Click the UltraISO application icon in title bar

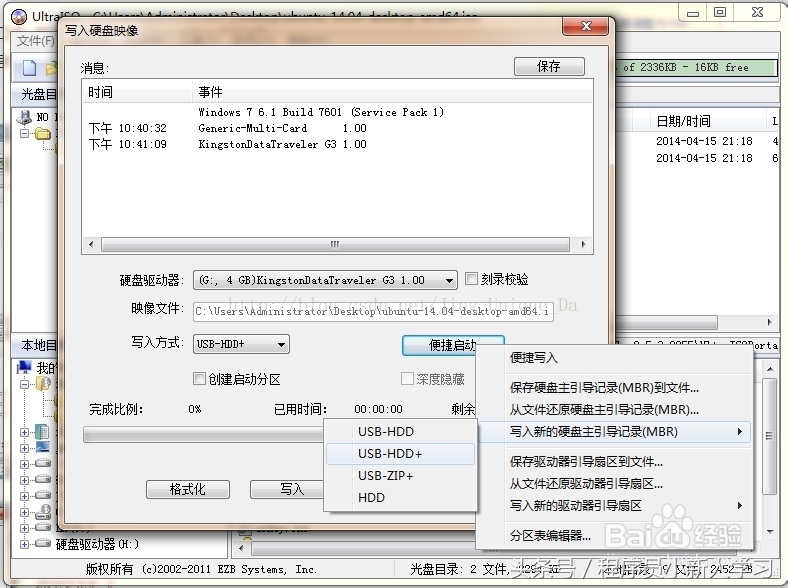coord(19,17)
